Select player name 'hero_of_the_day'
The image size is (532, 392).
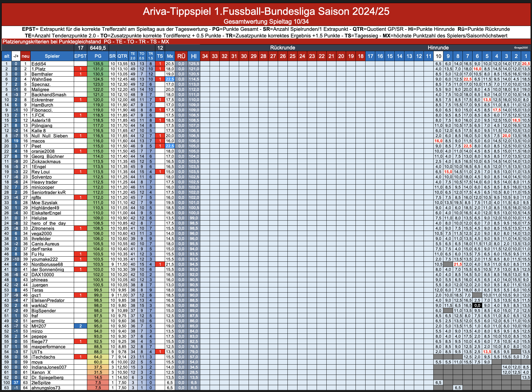(48, 223)
